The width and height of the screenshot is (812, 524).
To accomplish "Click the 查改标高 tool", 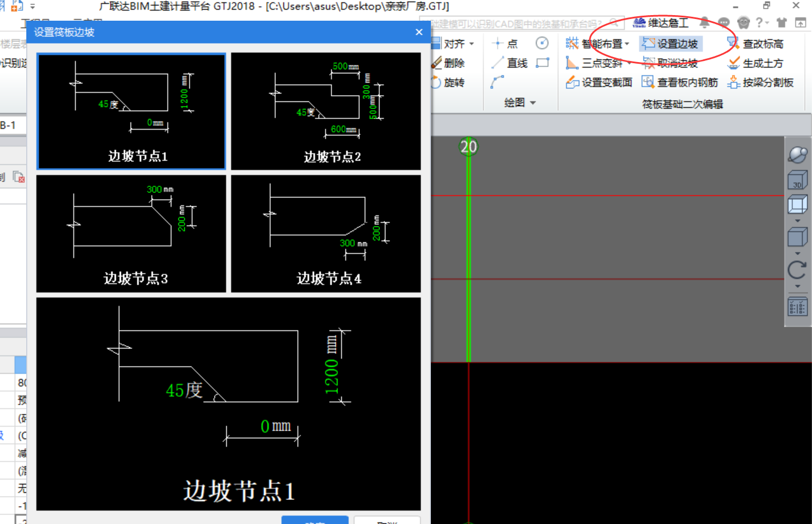I will tap(755, 44).
